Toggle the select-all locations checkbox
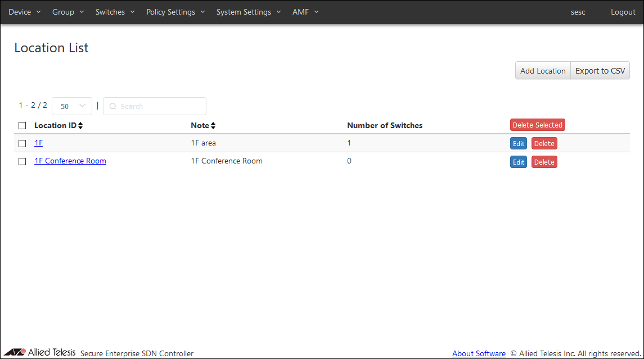The image size is (644, 359). tap(22, 126)
